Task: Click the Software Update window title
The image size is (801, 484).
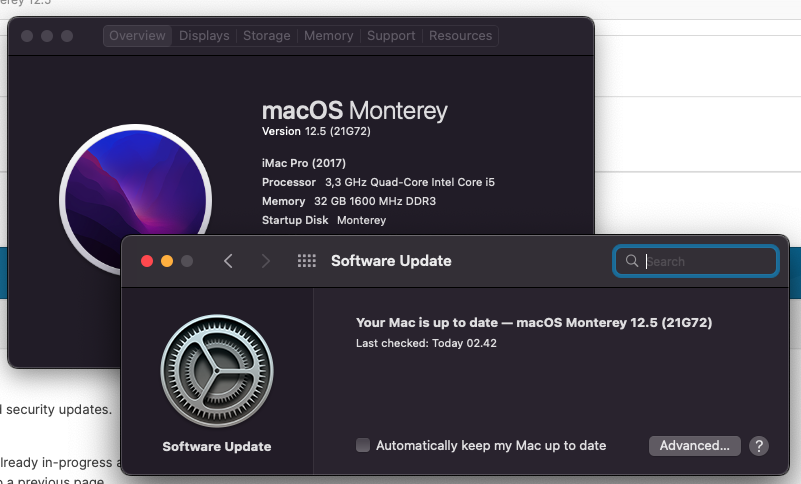Action: pyautogui.click(x=391, y=261)
